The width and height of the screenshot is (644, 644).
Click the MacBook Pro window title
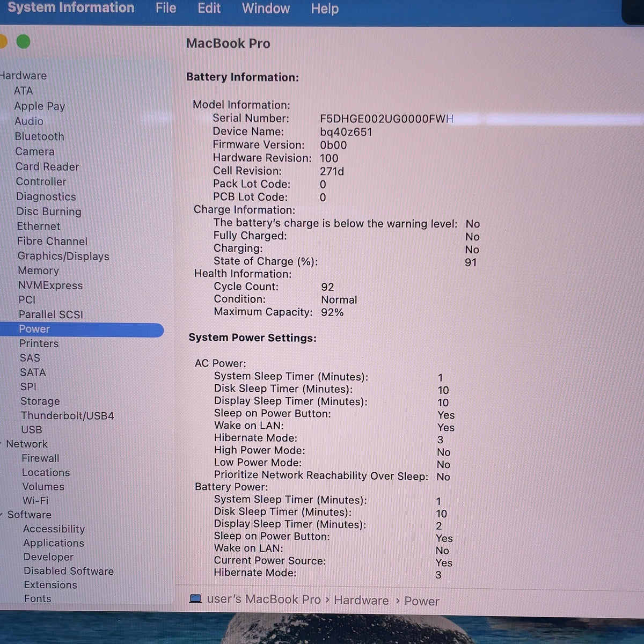coord(228,43)
